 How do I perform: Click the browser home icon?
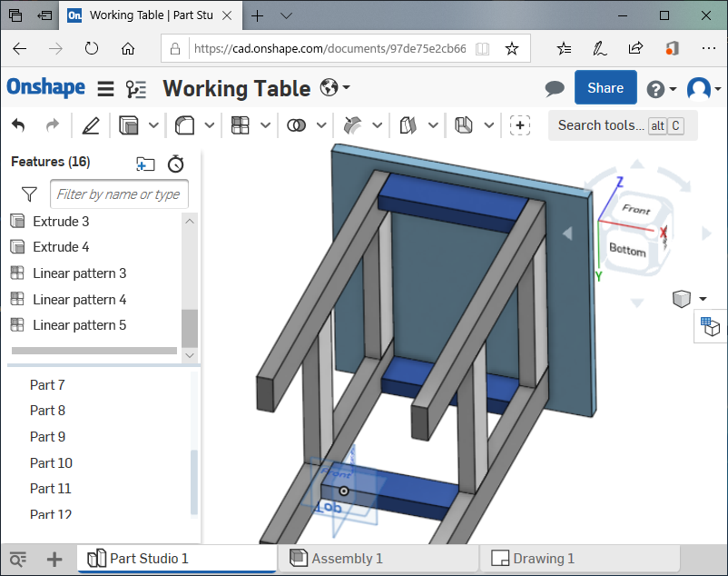click(x=128, y=48)
